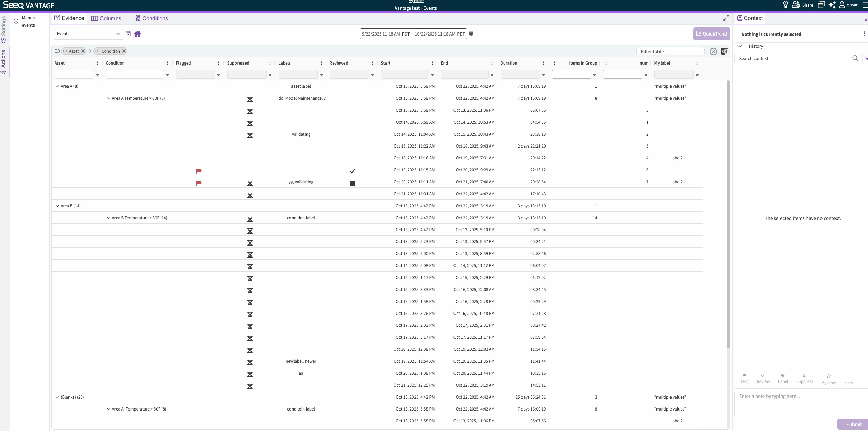Toggle red flag on Oct 19 event row
This screenshot has height=431, width=868.
click(199, 171)
